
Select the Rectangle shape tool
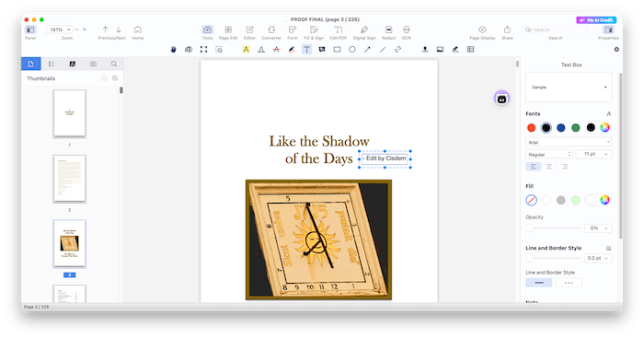[x=338, y=50]
